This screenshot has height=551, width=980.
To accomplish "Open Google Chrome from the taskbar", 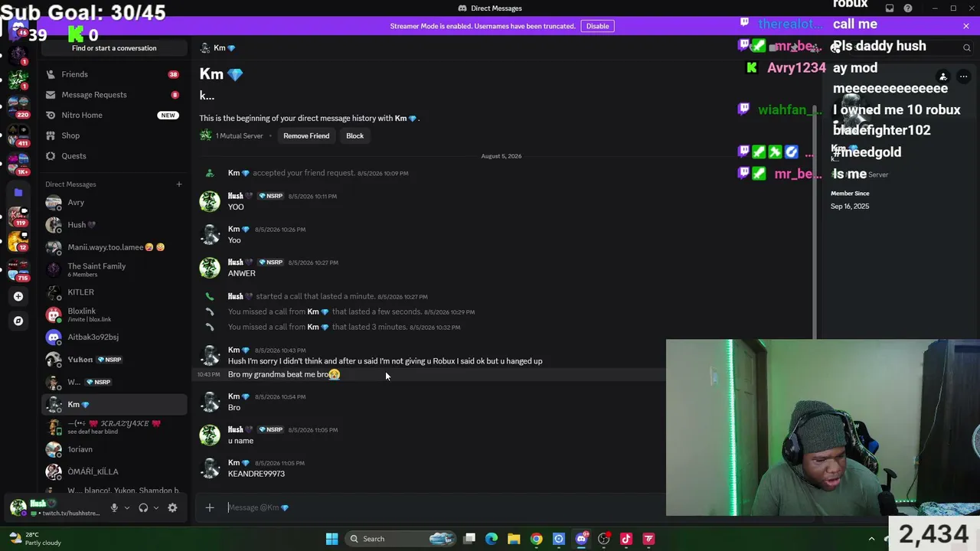I will (537, 539).
